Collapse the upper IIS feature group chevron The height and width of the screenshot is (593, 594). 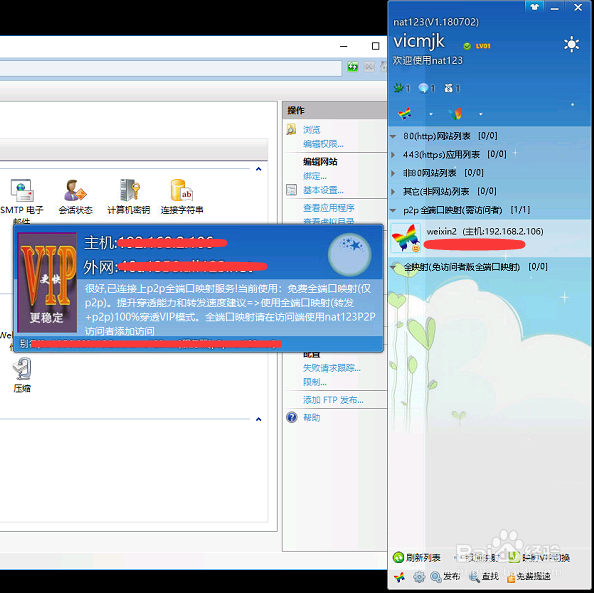coord(258,169)
